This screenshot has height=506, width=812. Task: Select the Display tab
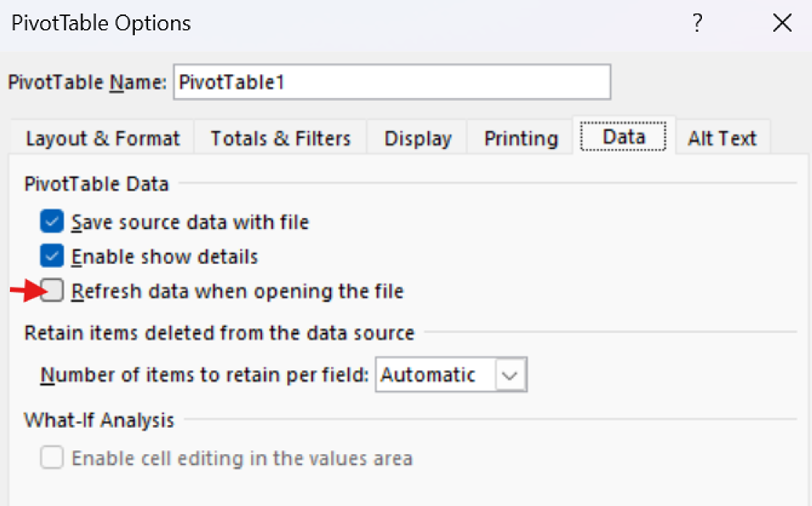pos(417,138)
